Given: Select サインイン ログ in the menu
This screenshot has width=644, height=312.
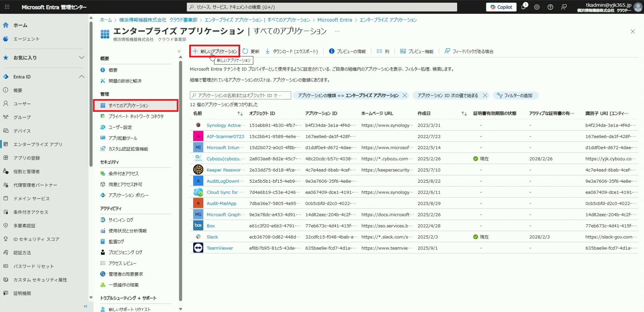Looking at the screenshot, I should point(121,220).
